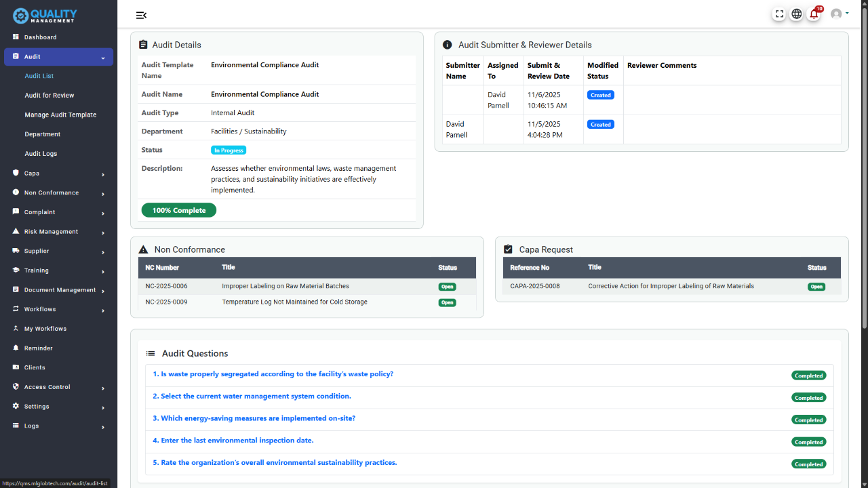Open the user profile avatar dropdown
This screenshot has height=488, width=868.
tap(840, 14)
